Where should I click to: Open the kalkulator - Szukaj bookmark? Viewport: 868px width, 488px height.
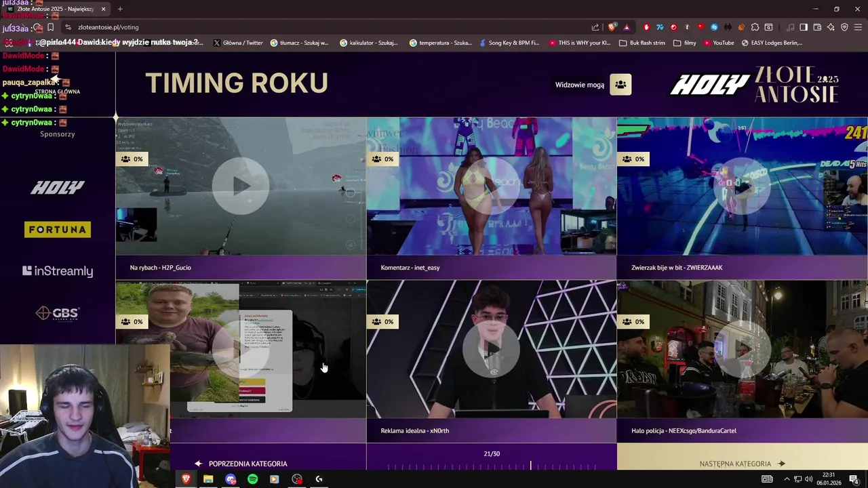pyautogui.click(x=369, y=43)
